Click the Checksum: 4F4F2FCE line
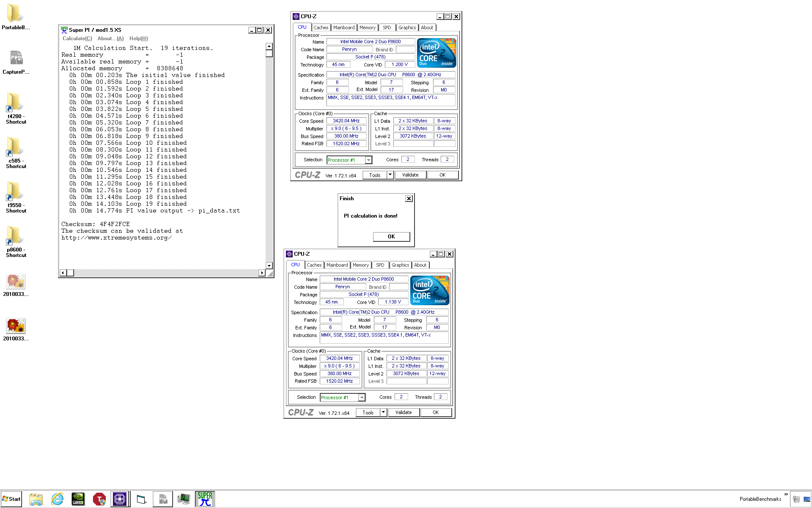This screenshot has width=812, height=508. tap(96, 224)
